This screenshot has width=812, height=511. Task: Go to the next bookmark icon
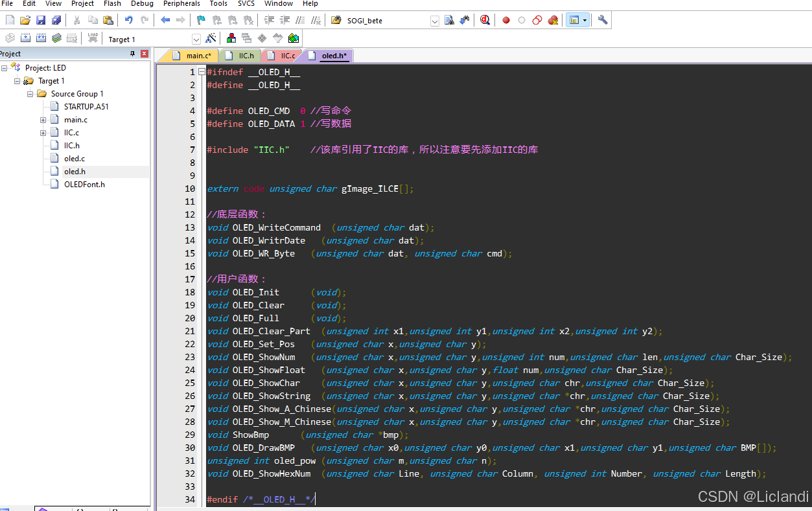click(232, 20)
